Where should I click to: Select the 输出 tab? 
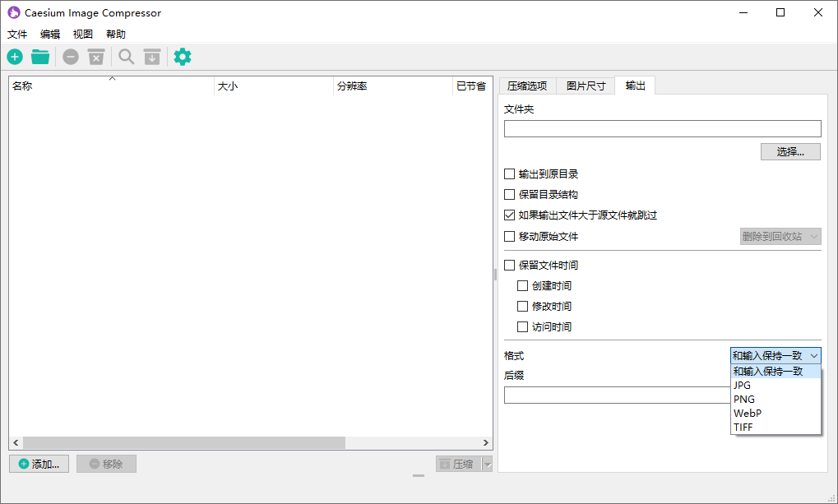point(635,86)
